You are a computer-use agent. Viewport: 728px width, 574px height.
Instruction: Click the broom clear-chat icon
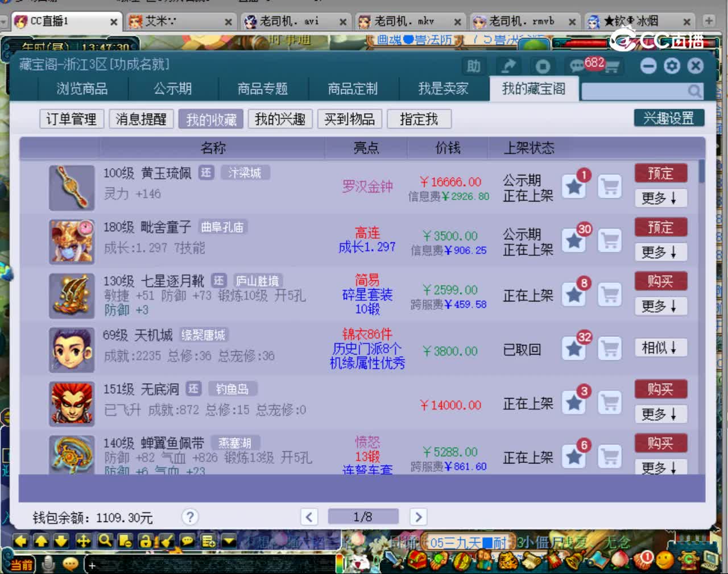(166, 540)
